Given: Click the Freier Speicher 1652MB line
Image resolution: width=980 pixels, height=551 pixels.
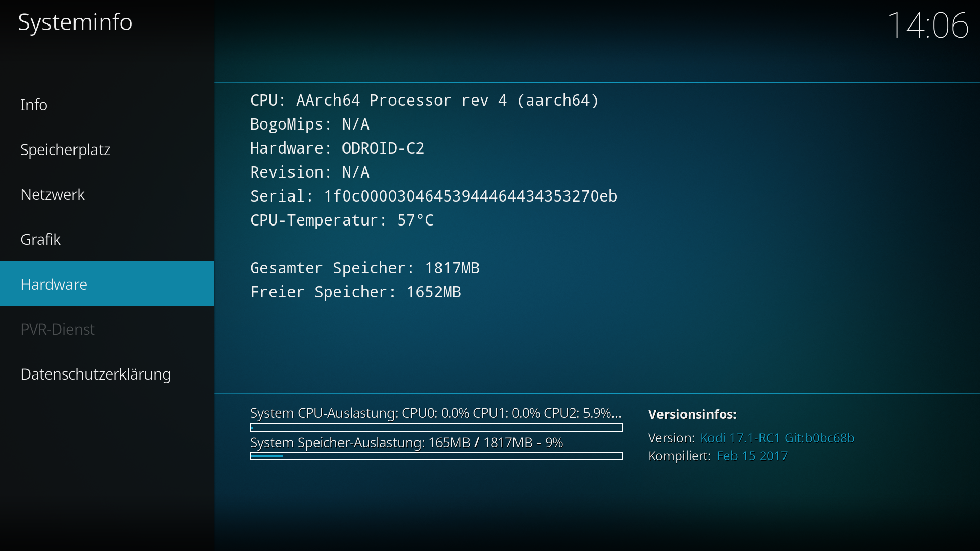Looking at the screenshot, I should [356, 292].
